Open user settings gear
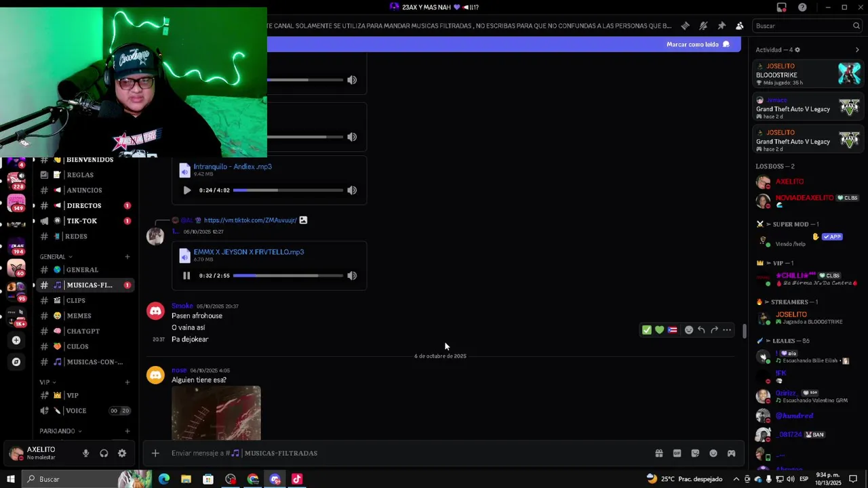The width and height of the screenshot is (868, 488). 122,453
